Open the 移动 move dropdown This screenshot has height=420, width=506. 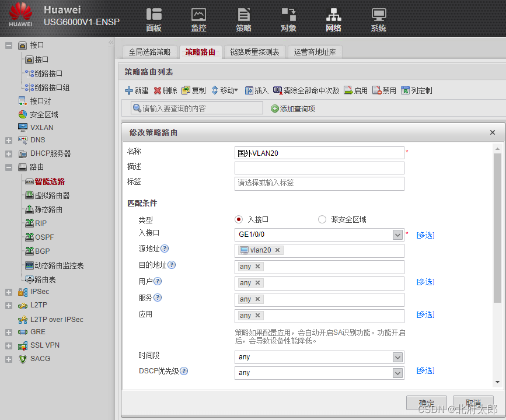coord(225,90)
